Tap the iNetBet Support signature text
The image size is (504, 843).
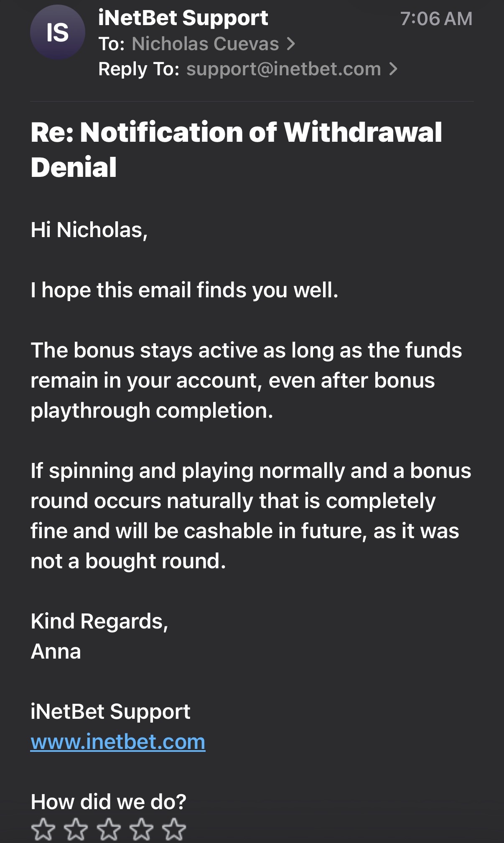(110, 711)
